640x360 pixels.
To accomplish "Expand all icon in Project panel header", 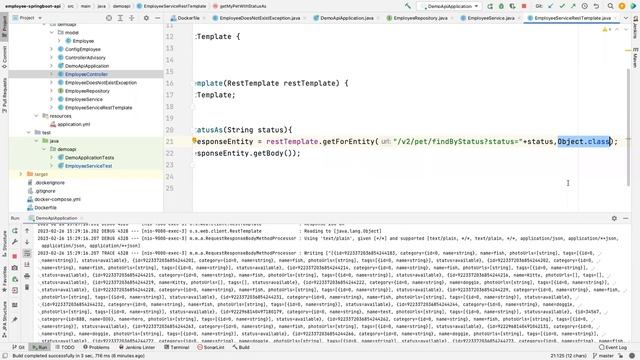I will (x=120, y=18).
